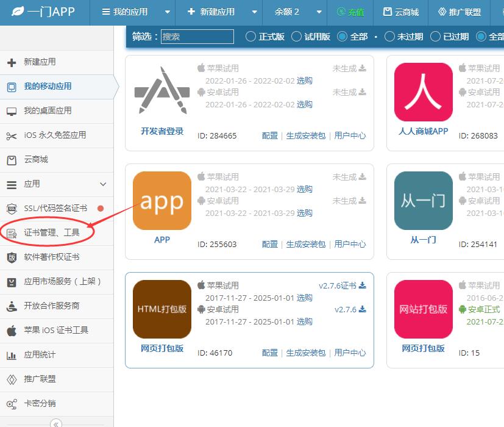The width and height of the screenshot is (504, 427).
Task: Click 选购 next to 2022-01-26 Apple trial
Action: [304, 81]
